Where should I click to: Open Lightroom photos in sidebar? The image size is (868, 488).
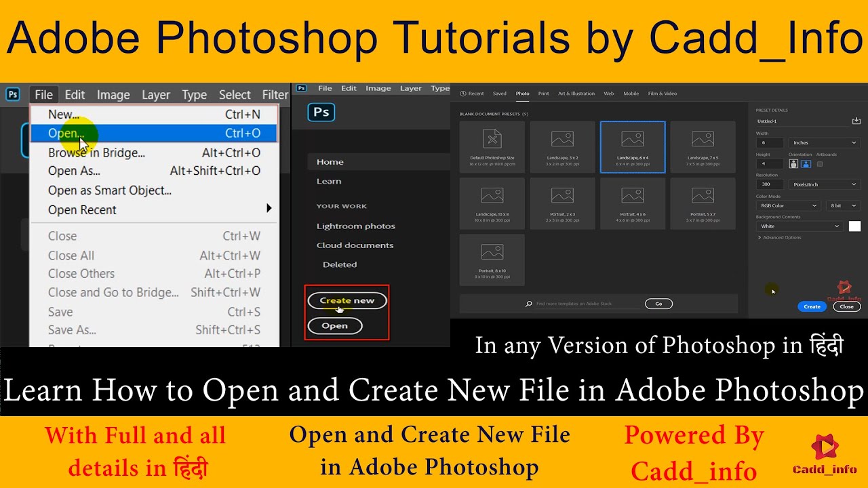pos(356,226)
